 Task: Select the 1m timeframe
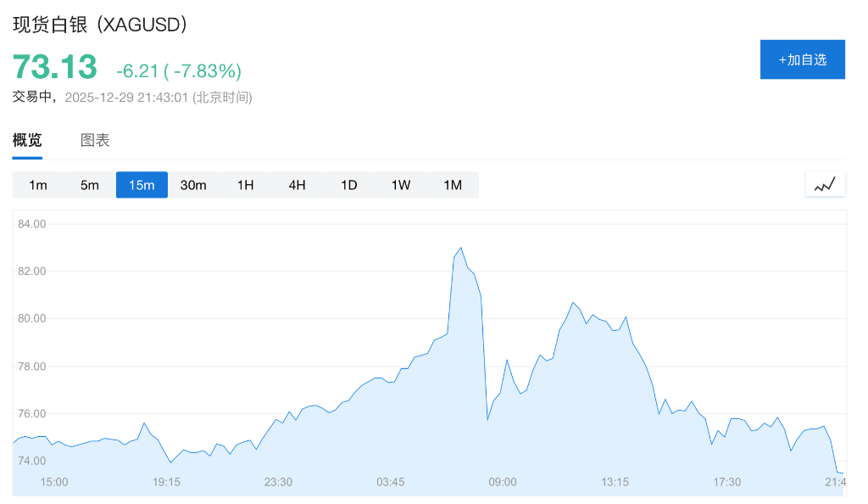pyautogui.click(x=38, y=185)
